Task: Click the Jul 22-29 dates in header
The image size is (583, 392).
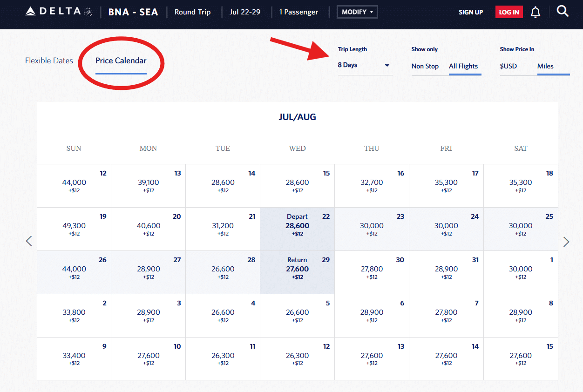Action: click(x=245, y=12)
